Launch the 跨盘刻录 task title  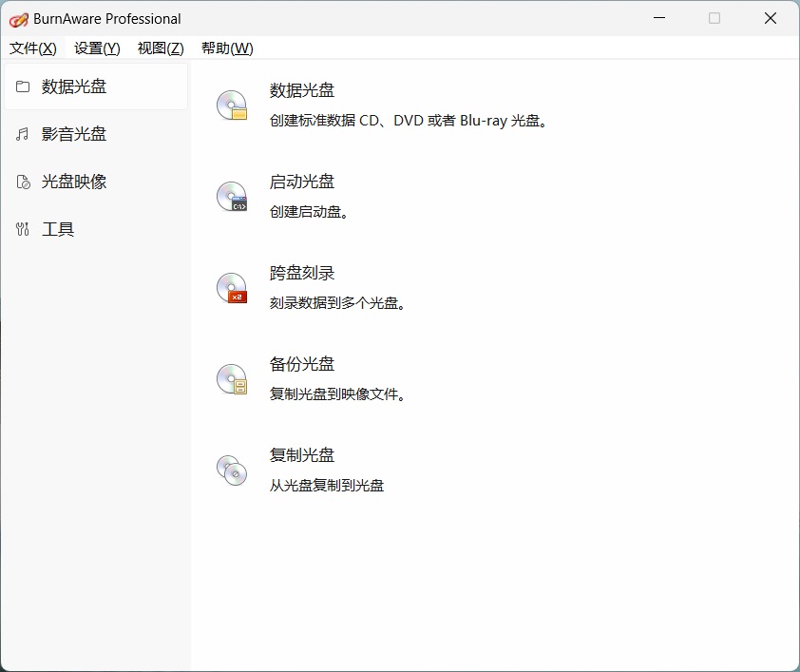coord(302,273)
